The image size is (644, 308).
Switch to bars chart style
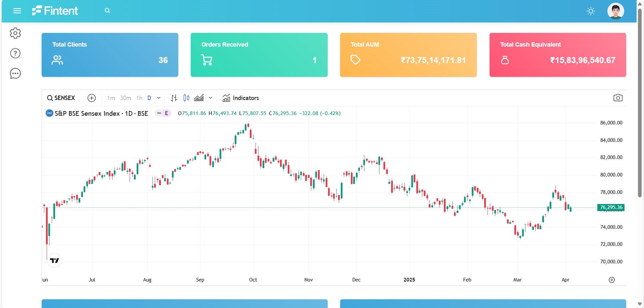(174, 98)
